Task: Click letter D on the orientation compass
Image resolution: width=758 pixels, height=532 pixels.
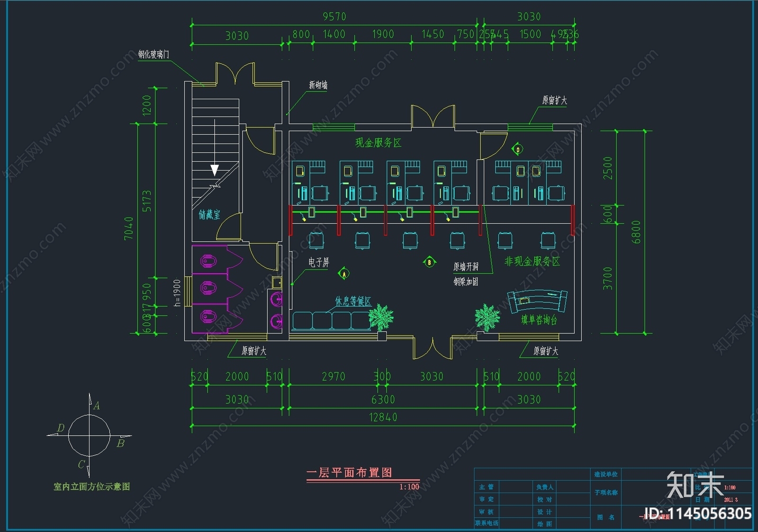Action: pos(61,428)
